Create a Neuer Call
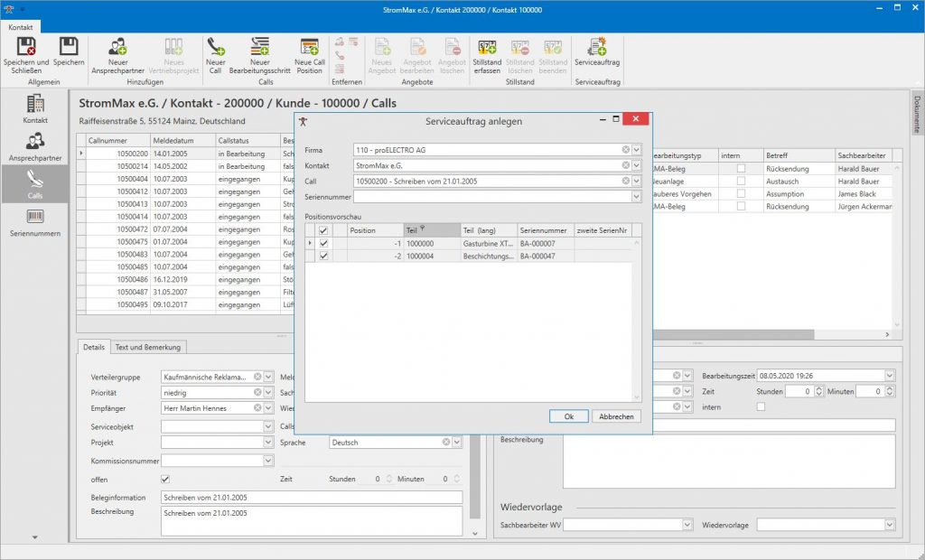 [x=216, y=47]
